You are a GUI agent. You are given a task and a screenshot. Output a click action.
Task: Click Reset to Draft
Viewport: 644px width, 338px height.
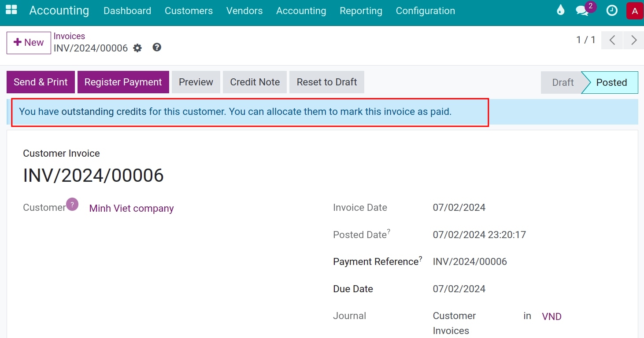tap(327, 82)
